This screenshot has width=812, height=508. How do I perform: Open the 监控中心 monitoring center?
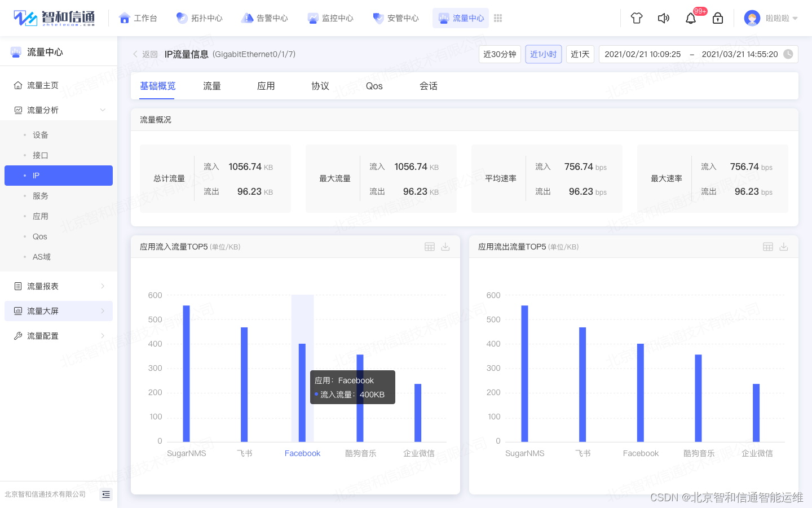pos(330,18)
